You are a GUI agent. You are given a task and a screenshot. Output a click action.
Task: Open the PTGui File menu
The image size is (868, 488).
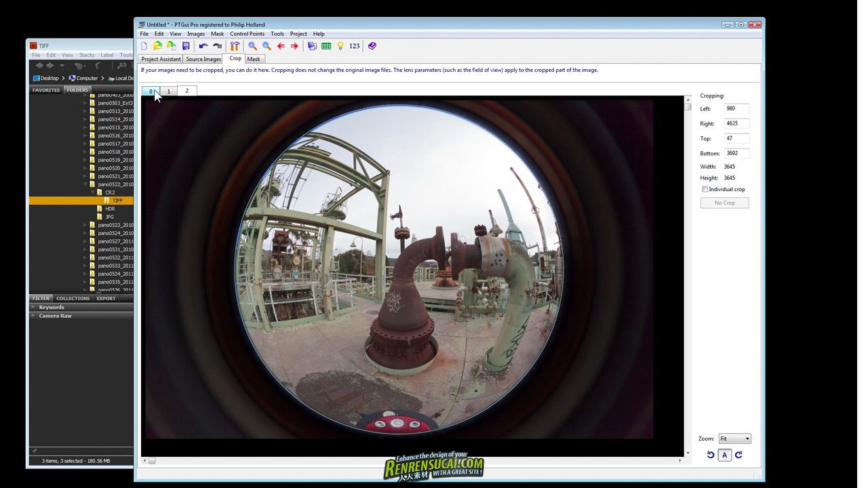(x=144, y=34)
